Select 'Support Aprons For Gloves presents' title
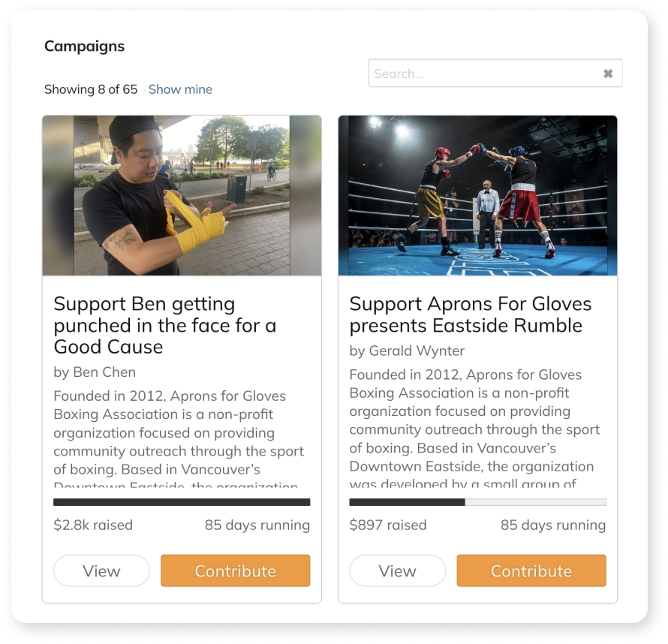Image resolution: width=668 pixels, height=644 pixels. (471, 314)
